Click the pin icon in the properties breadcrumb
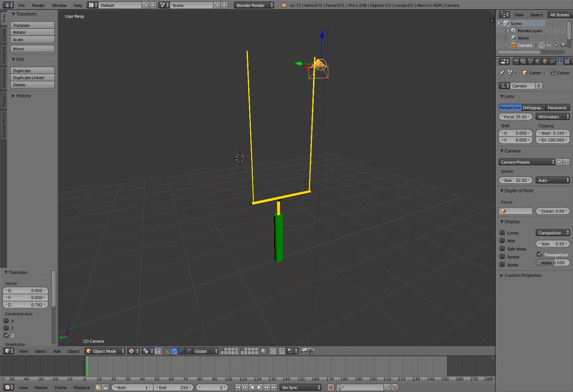573x392 pixels. click(x=502, y=73)
